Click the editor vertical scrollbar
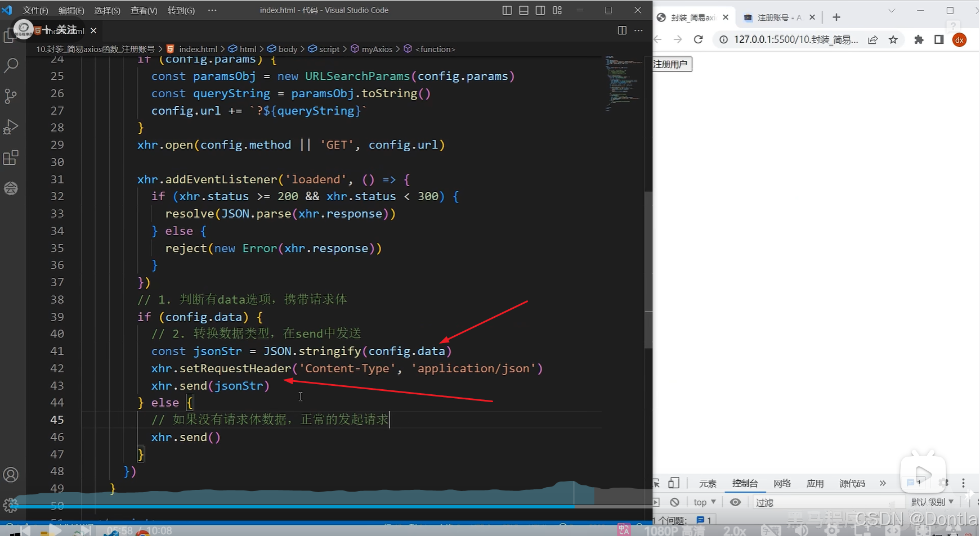Viewport: 980px width, 536px height. (x=648, y=270)
